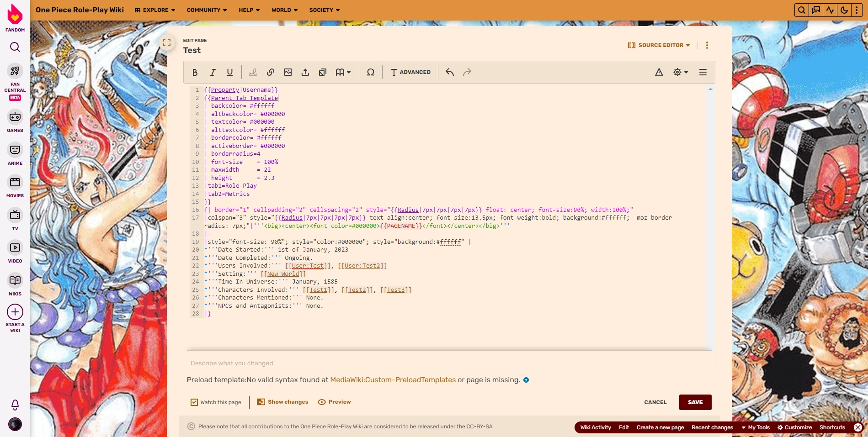868x437 pixels.
Task: Insert a link using the chain icon
Action: pyautogui.click(x=271, y=72)
